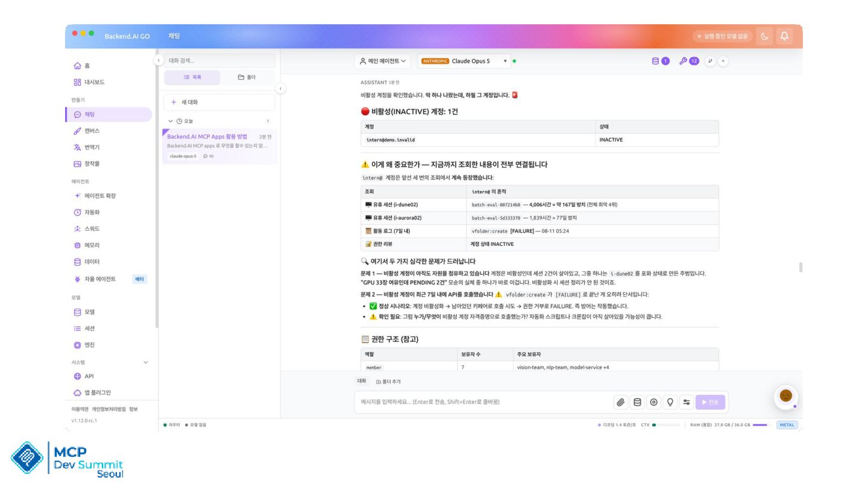This screenshot has height=489, width=868.
Task: Click the claude-opus-5 tag on conversation
Action: point(183,156)
